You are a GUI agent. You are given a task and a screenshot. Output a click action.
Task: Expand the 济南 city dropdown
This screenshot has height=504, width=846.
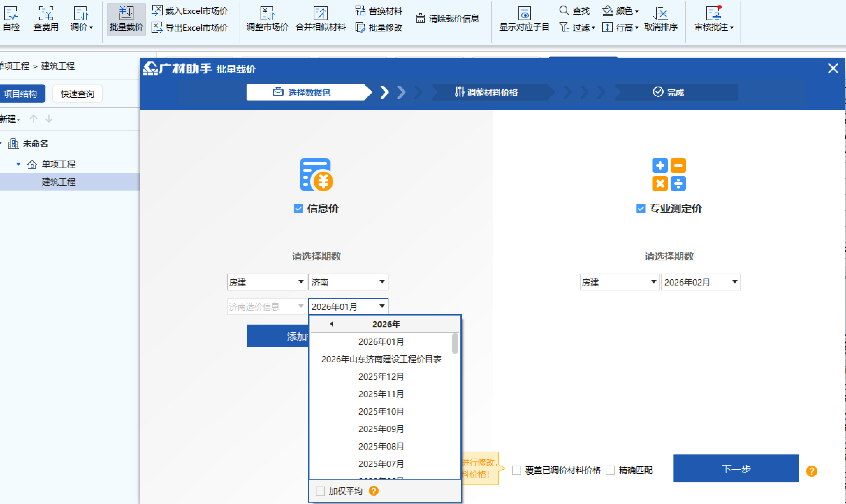point(348,282)
